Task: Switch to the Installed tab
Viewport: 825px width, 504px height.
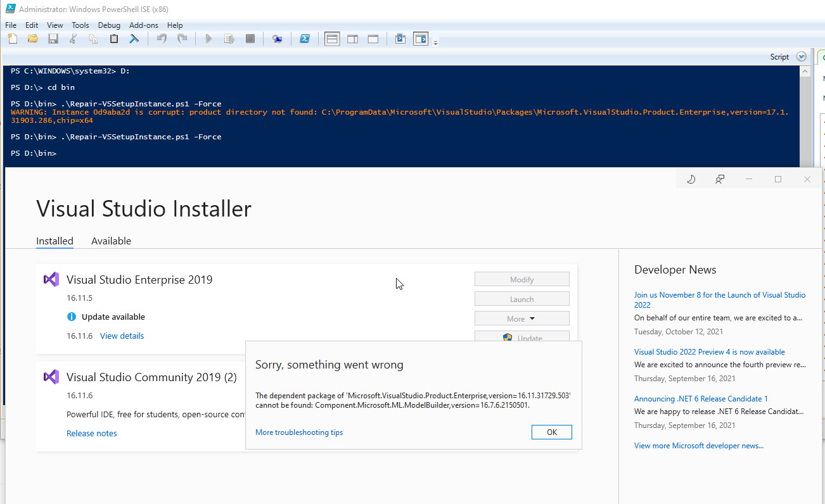Action: pos(54,241)
